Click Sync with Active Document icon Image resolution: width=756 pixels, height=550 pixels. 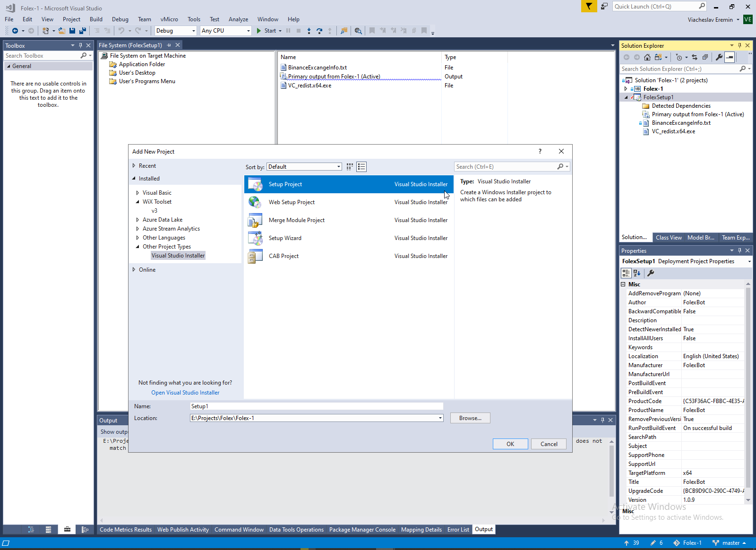[695, 57]
